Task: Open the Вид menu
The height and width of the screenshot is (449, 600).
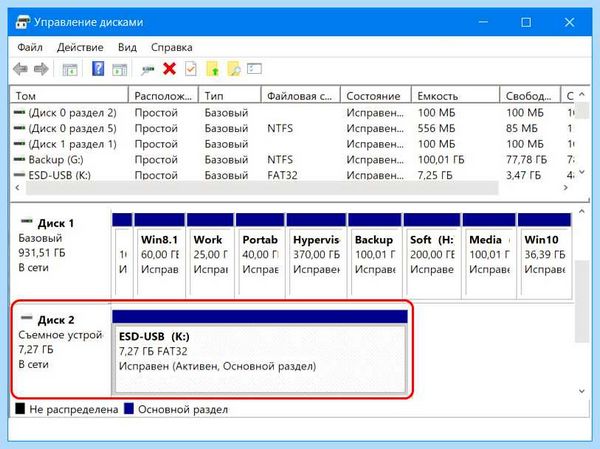Action: click(x=127, y=47)
